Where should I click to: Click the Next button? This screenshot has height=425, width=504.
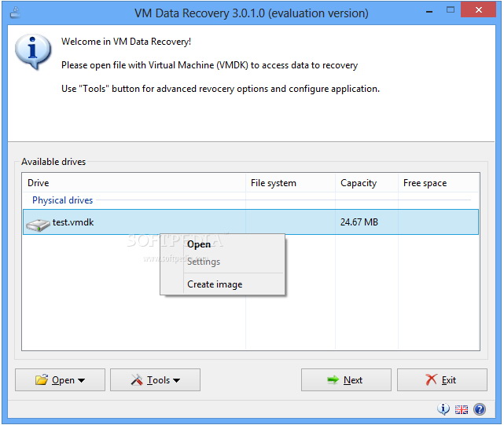click(346, 379)
